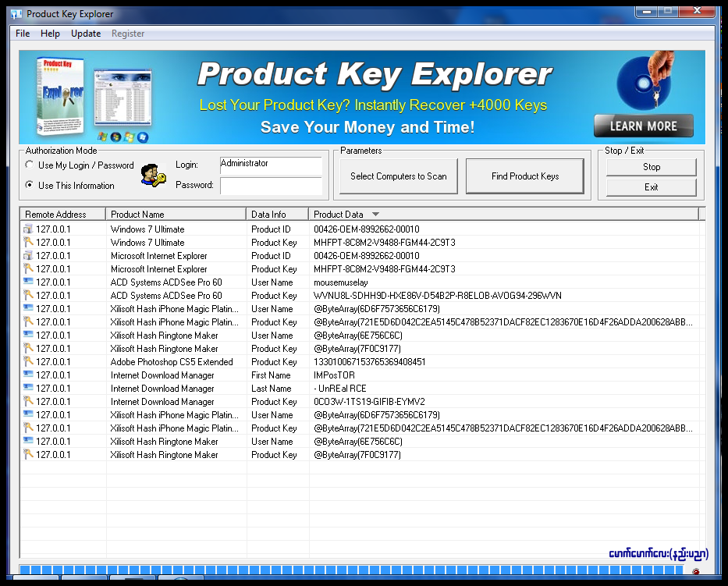Select the IMPosTOR first name value
This screenshot has width=728, height=586.
[334, 375]
